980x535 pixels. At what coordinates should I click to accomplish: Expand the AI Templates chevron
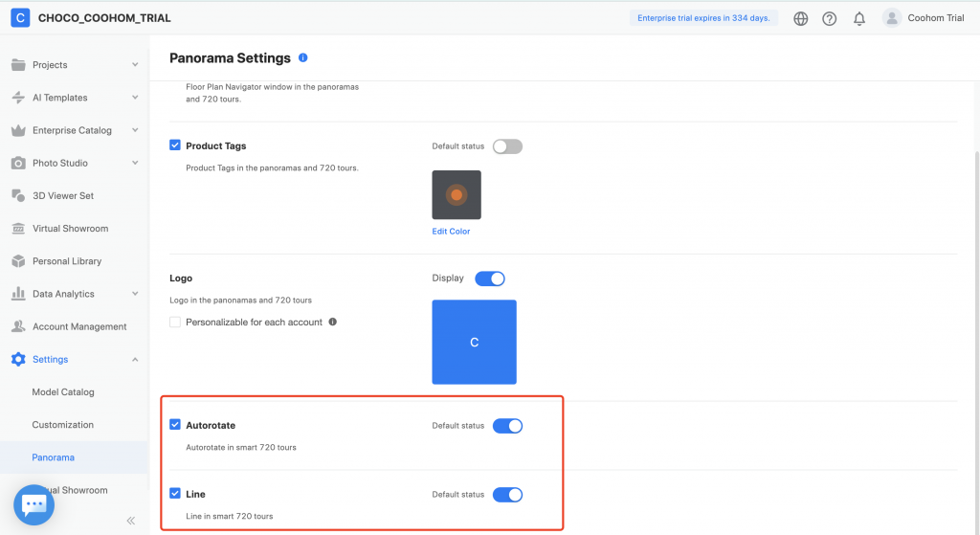pos(135,98)
